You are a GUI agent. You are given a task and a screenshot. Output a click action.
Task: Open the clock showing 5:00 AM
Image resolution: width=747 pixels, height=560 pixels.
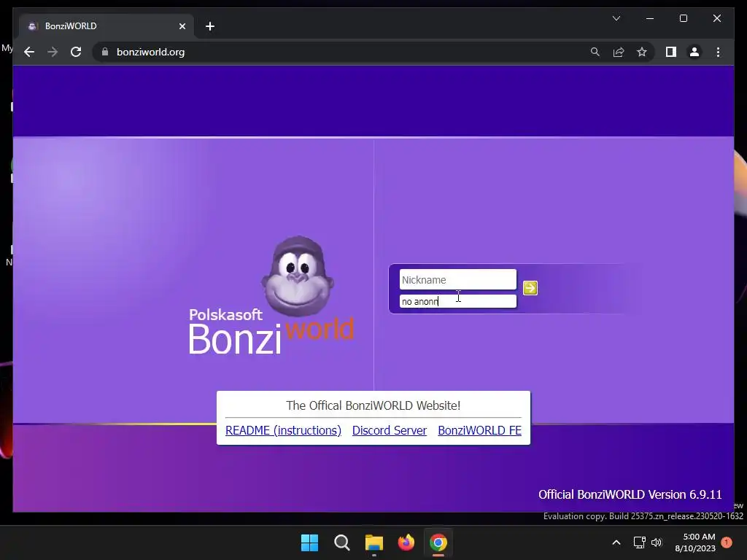tap(695, 542)
